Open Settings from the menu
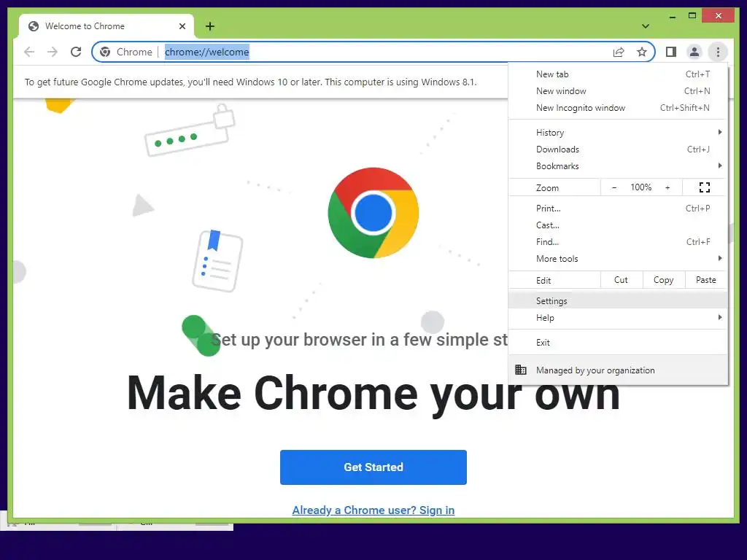The height and width of the screenshot is (560, 747). (618, 300)
